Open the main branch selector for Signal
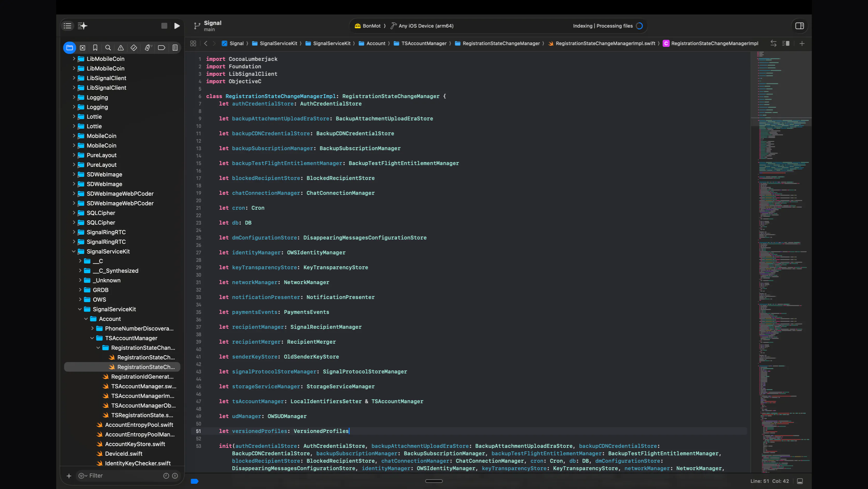The image size is (868, 489). tap(208, 26)
